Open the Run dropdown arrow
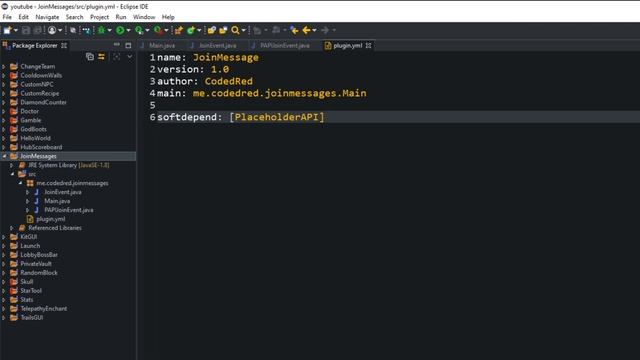The width and height of the screenshot is (640, 360). click(128, 30)
